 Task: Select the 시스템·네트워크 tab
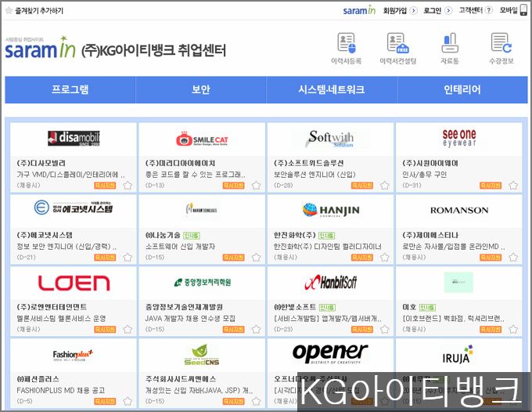coord(332,89)
